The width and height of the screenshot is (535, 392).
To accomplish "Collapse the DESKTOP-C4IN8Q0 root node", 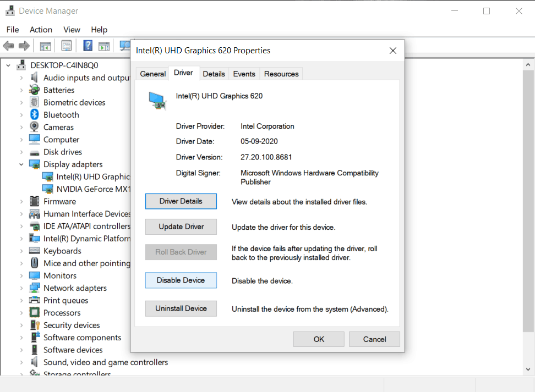I will 8,65.
